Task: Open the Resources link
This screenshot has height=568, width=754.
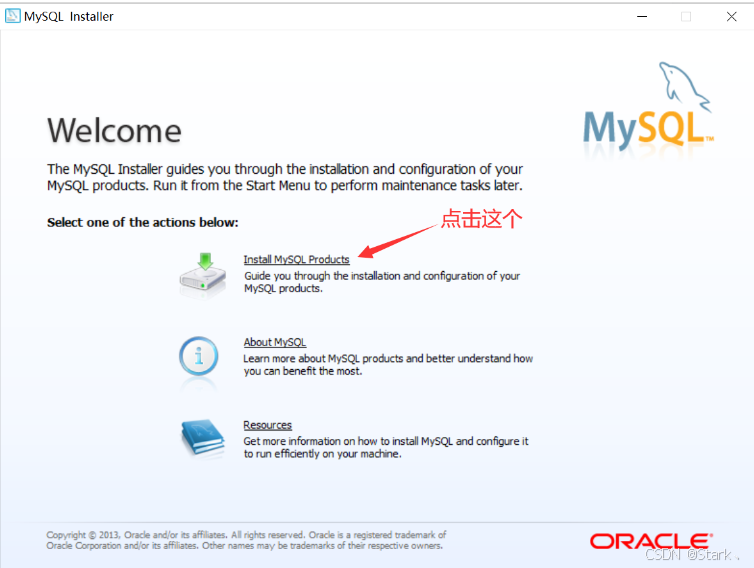Action: pos(267,425)
